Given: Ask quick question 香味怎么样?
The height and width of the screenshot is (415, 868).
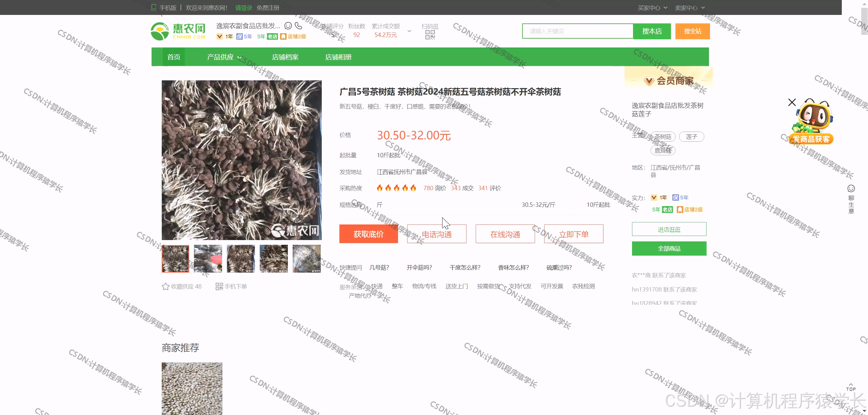Looking at the screenshot, I should [513, 268].
